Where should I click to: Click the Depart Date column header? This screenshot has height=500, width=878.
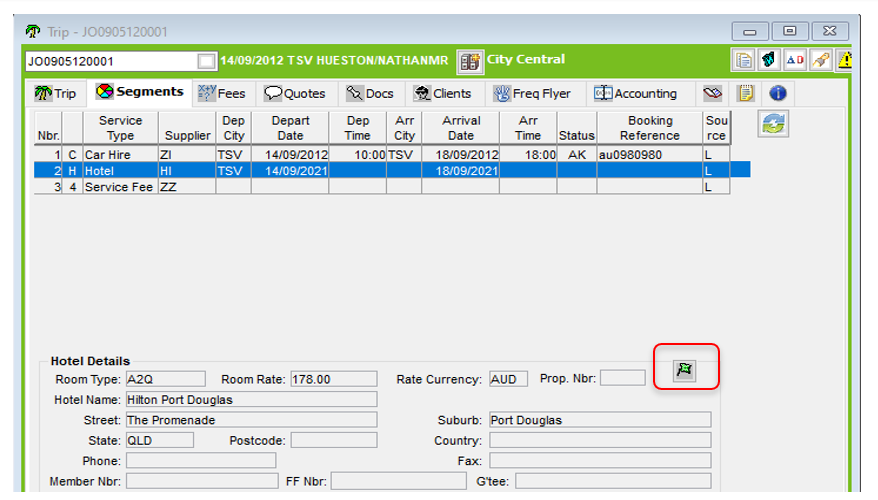click(290, 128)
